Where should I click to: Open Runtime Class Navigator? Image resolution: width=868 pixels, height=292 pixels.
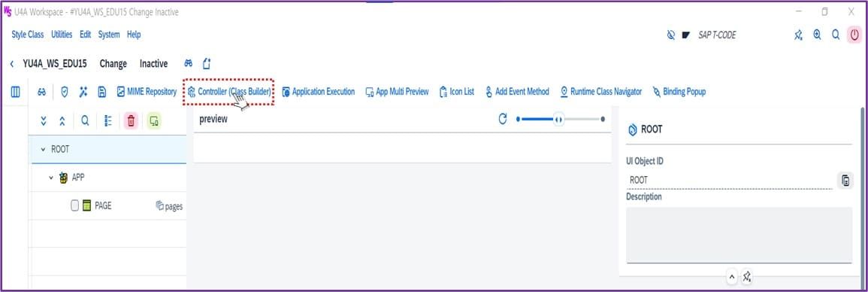pos(601,92)
